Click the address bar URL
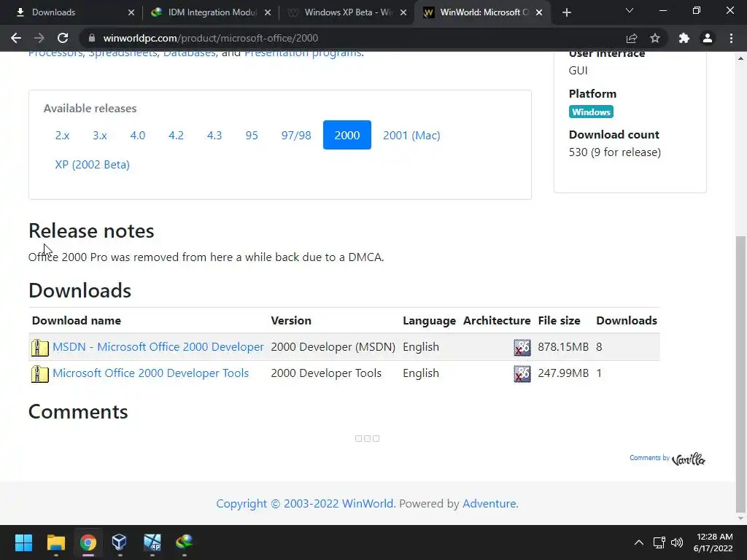 click(x=211, y=38)
